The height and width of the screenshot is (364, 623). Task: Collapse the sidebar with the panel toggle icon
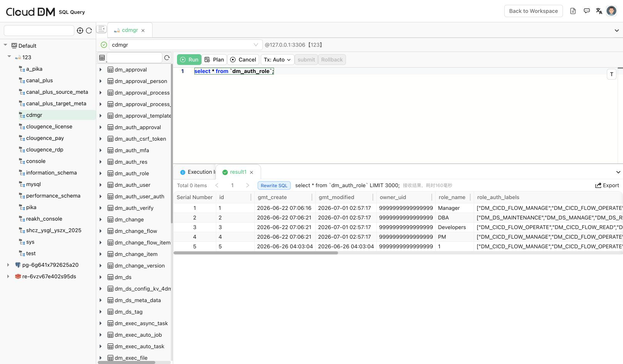pyautogui.click(x=102, y=29)
